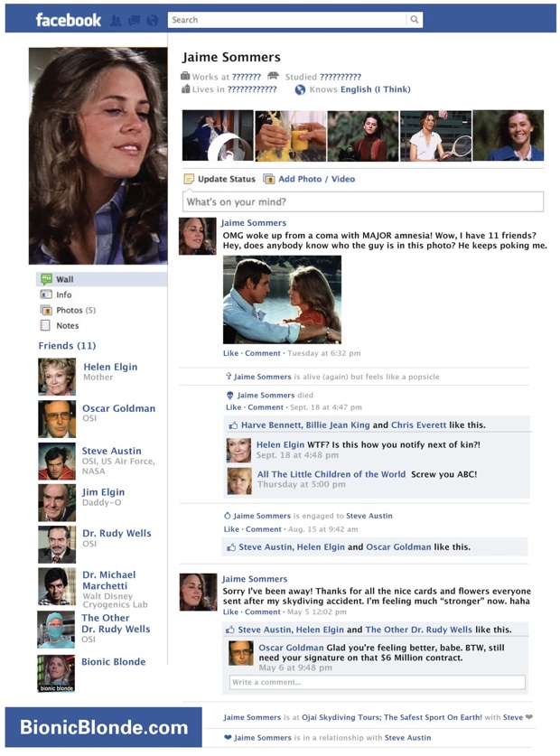Click the Update Status note icon
560x756 pixels.
[x=189, y=180]
